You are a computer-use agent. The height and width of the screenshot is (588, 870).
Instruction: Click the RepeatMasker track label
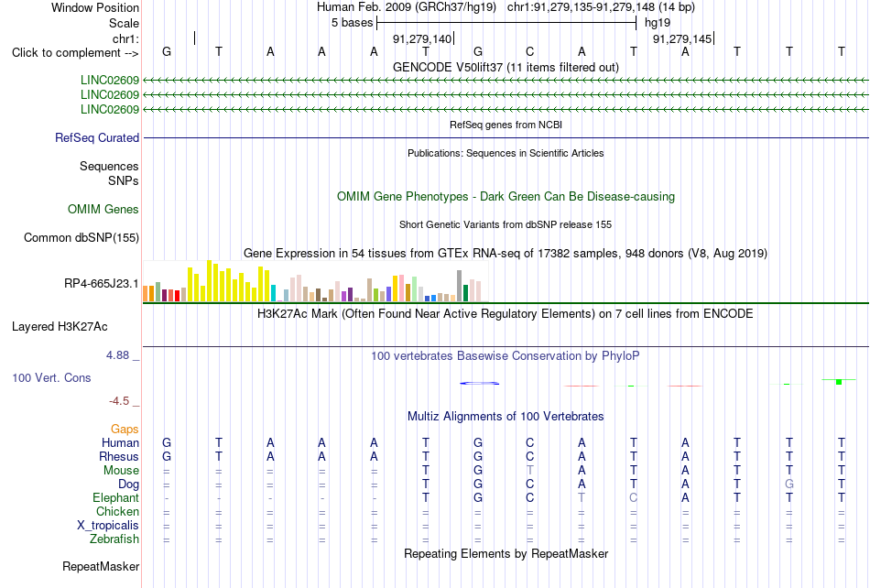click(101, 566)
